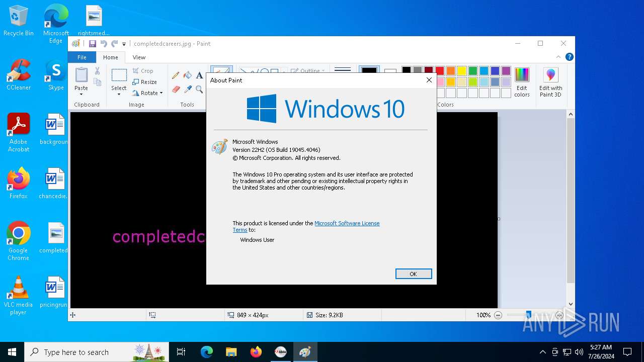Image resolution: width=644 pixels, height=362 pixels.
Task: Select the Fill with color bucket tool
Action: coord(188,75)
